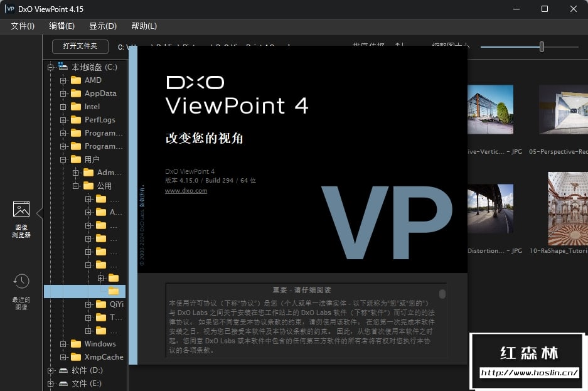Adjust the thumbnail size slider handle

pos(542,47)
